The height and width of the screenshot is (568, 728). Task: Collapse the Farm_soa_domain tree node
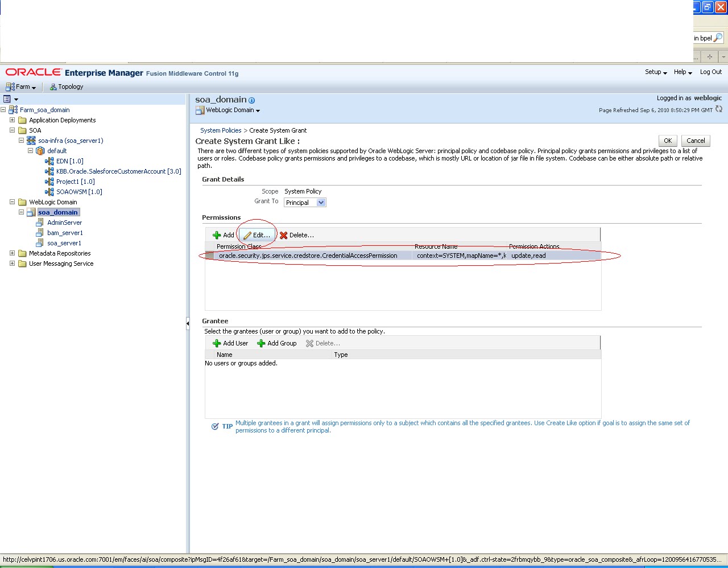tap(4, 109)
